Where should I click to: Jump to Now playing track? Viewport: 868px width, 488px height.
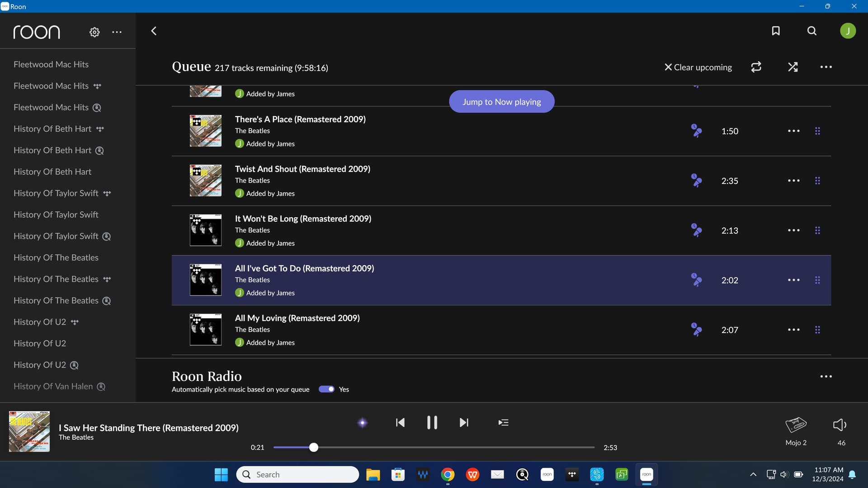[x=501, y=102]
